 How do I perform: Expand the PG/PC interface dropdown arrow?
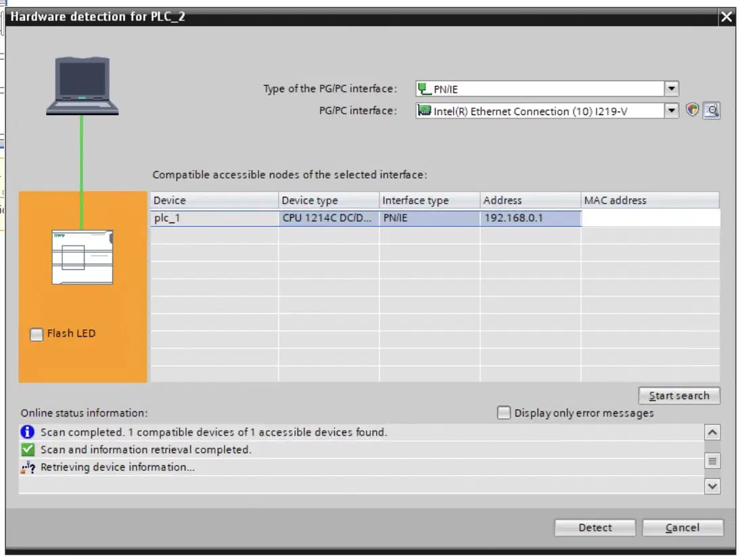tap(672, 111)
